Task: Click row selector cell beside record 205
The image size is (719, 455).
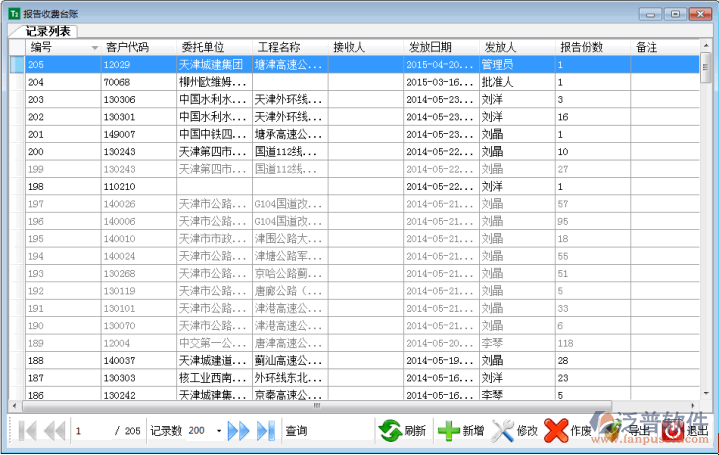Action: pos(17,65)
